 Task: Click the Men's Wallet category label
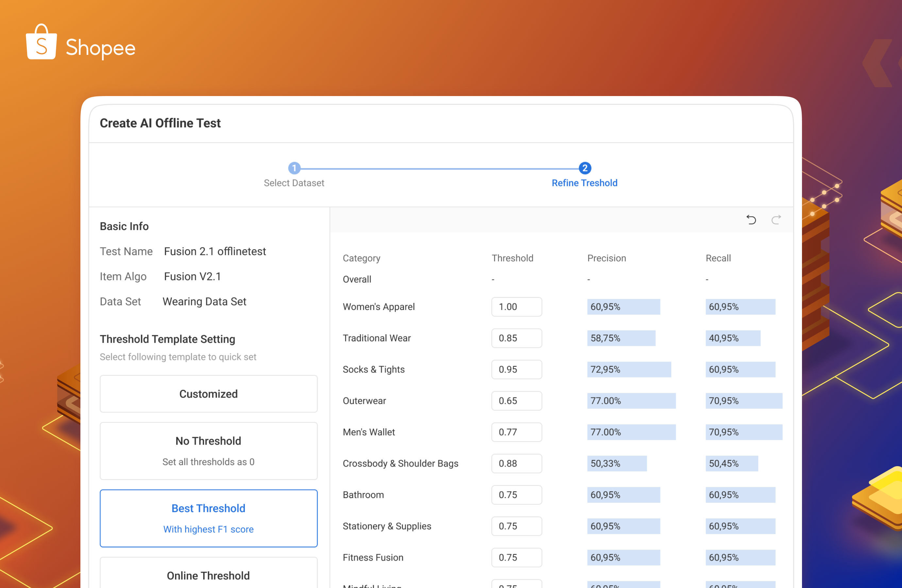(369, 432)
